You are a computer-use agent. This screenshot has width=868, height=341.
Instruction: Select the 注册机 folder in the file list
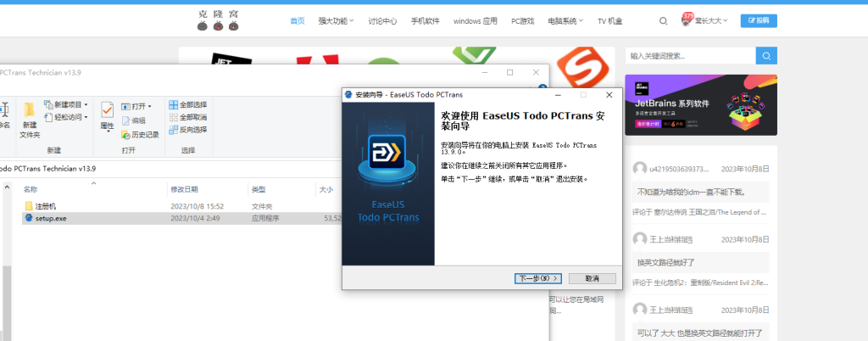click(46, 206)
